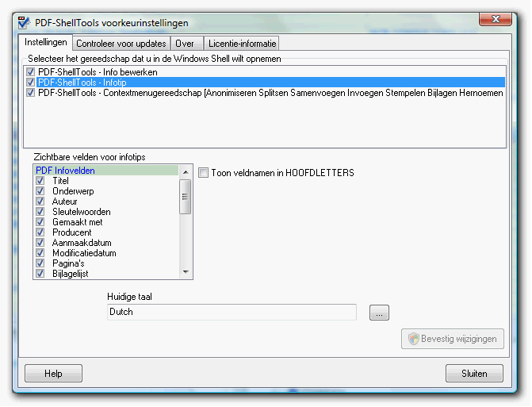This screenshot has width=532, height=407.
Task: Click the Huidige taal field showing Dutch
Action: 232,312
